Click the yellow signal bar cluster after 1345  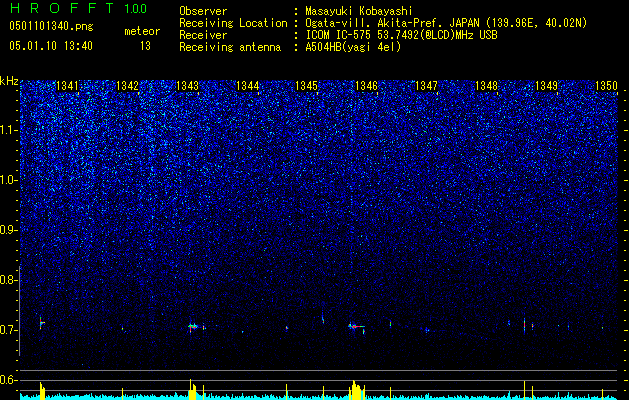357,390
